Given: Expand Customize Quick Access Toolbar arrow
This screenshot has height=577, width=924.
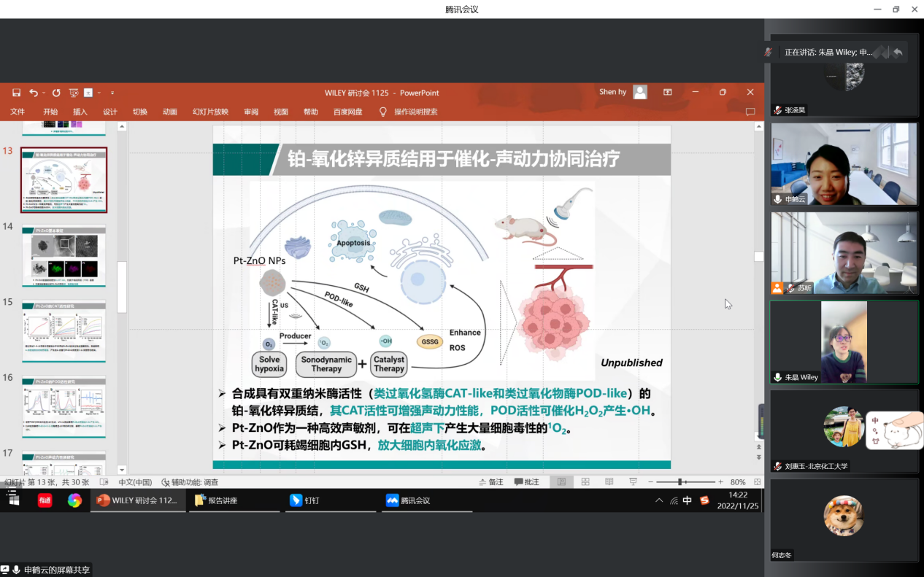Looking at the screenshot, I should coord(112,93).
